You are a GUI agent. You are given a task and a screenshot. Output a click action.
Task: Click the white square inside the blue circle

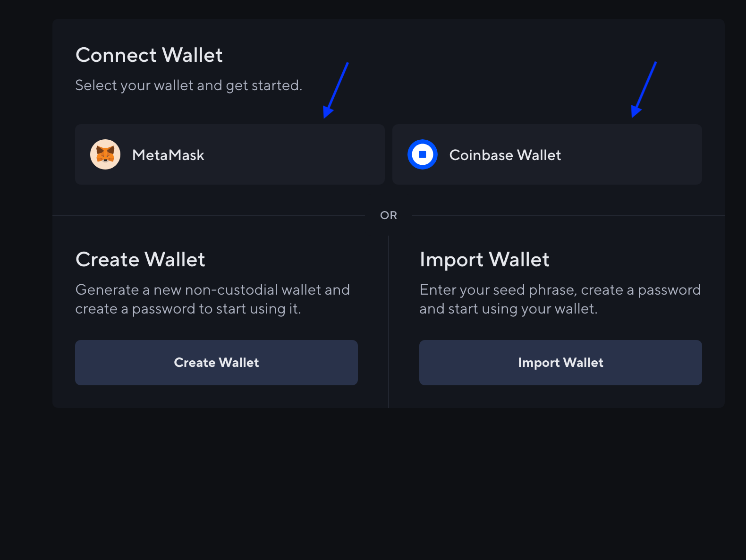423,154
